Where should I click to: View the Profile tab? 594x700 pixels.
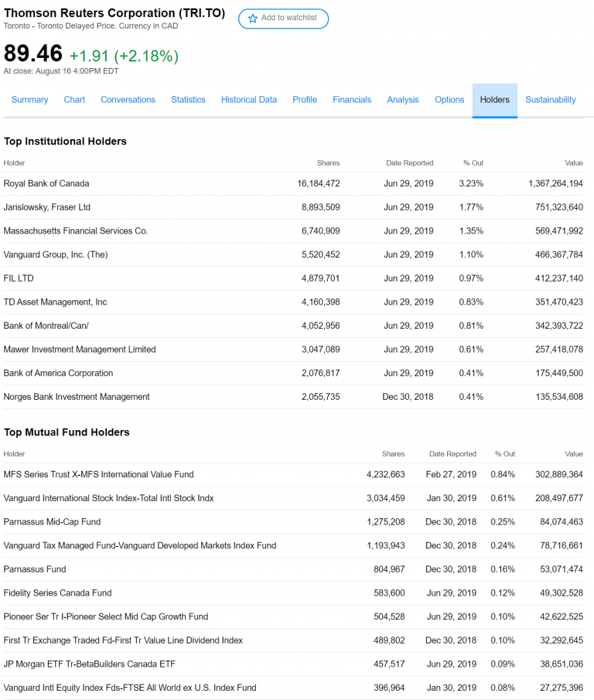coord(305,100)
